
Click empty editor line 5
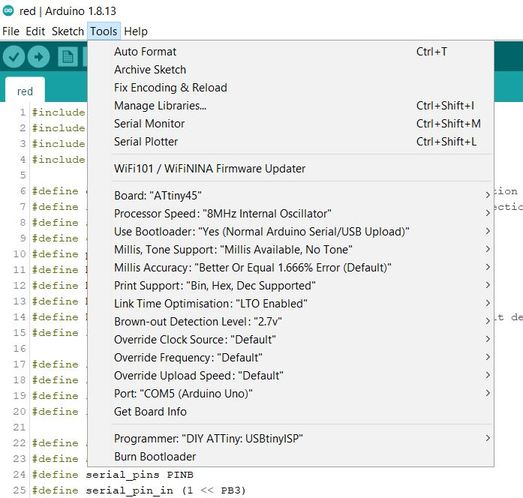tap(58, 175)
